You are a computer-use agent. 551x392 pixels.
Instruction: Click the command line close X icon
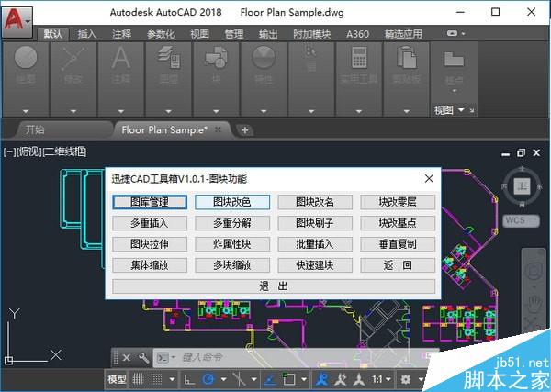[x=127, y=358]
